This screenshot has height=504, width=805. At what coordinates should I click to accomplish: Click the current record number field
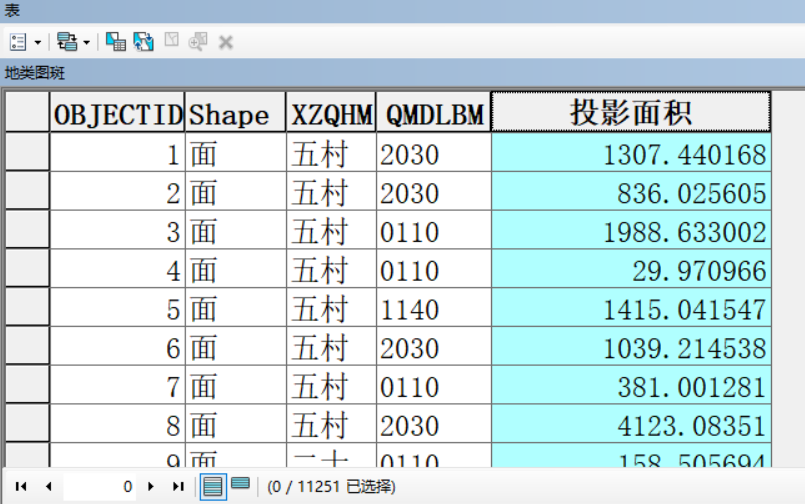pos(100,486)
